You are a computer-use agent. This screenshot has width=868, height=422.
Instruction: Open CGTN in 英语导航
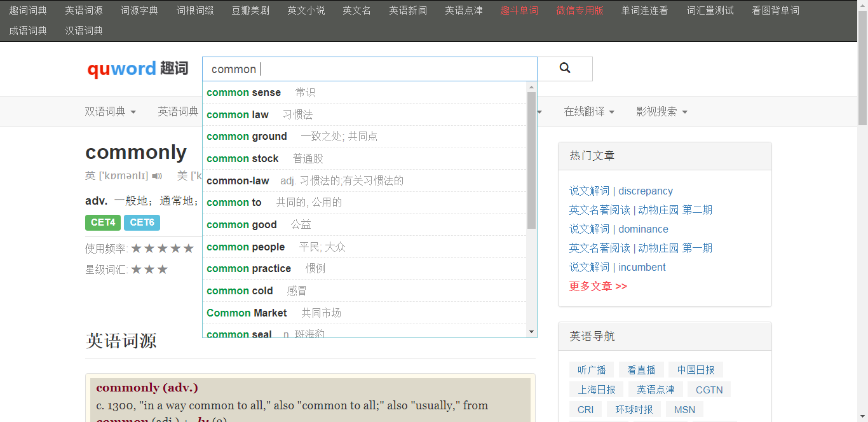[709, 390]
